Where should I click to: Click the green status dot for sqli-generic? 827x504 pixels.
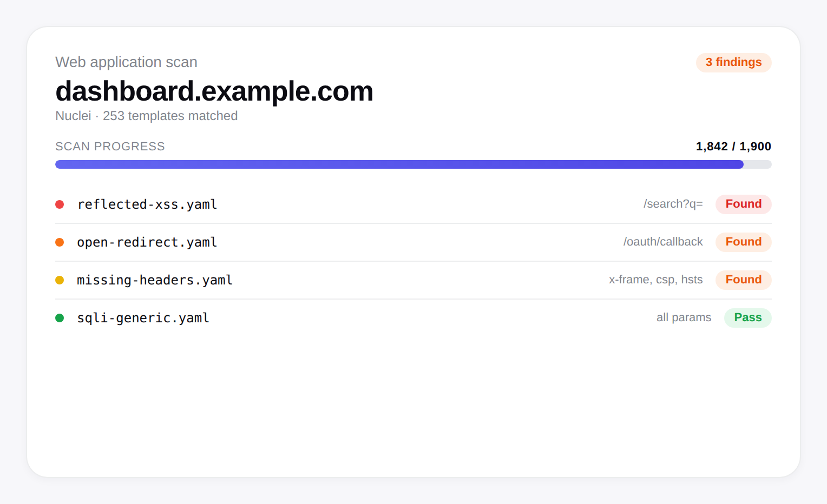click(60, 318)
